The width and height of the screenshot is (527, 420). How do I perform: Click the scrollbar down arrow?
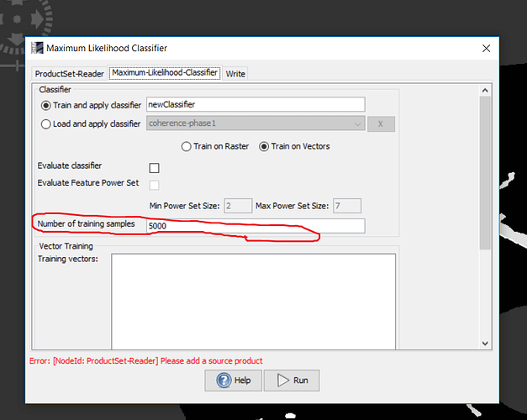(485, 344)
